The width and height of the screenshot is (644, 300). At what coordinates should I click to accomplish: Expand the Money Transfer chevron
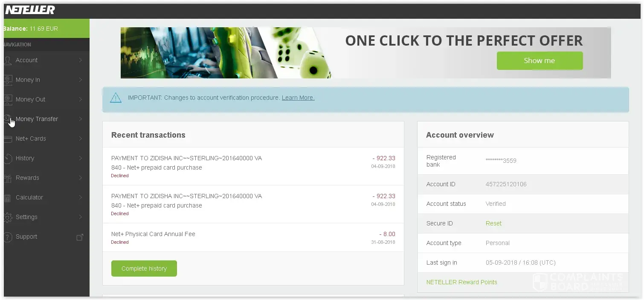point(80,119)
